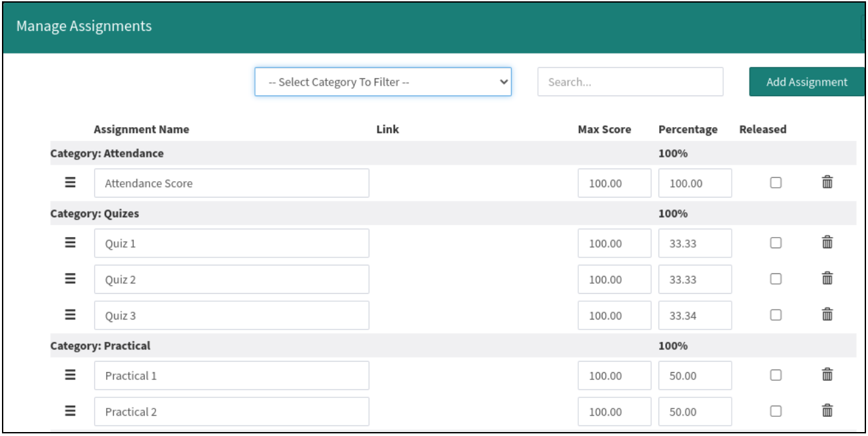Click Max Score field of Practical 2
Image resolution: width=868 pixels, height=436 pixels.
[614, 412]
